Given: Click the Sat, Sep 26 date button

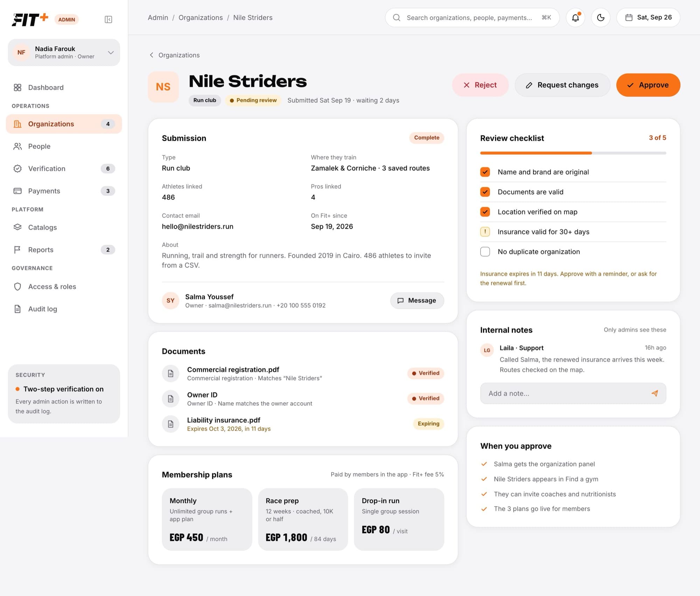Looking at the screenshot, I should point(648,17).
